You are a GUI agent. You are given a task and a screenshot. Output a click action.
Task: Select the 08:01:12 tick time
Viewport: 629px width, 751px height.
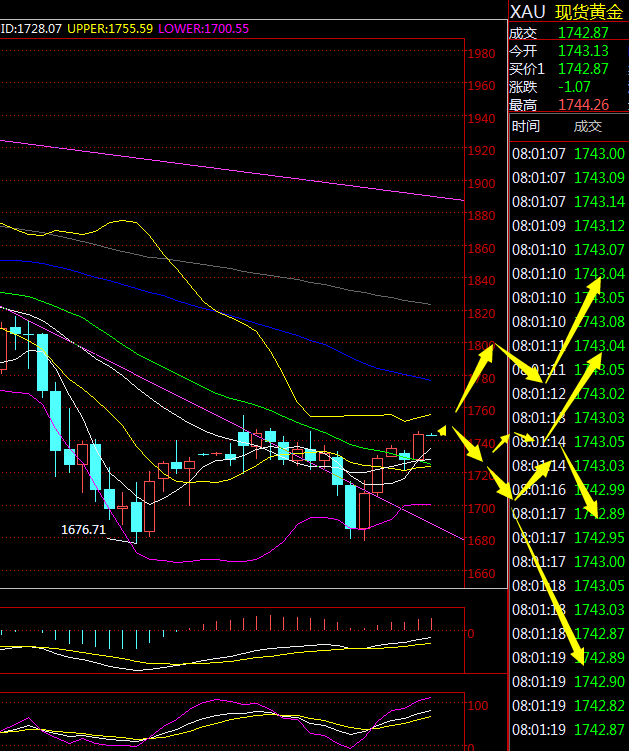[538, 394]
